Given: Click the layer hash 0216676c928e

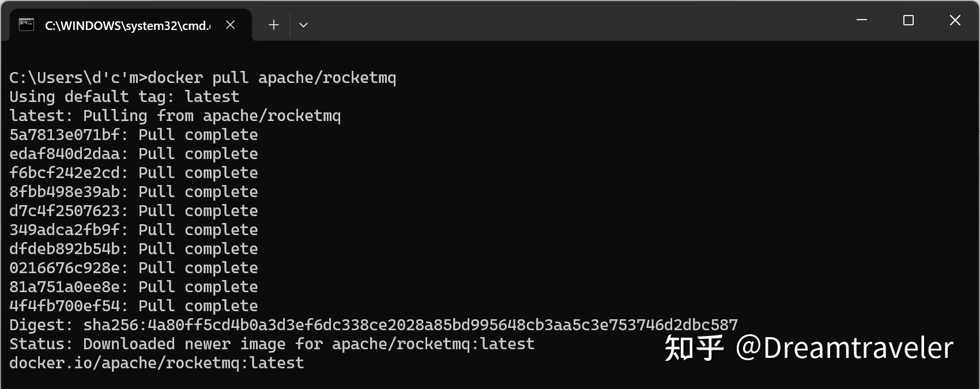Looking at the screenshot, I should (x=63, y=267).
